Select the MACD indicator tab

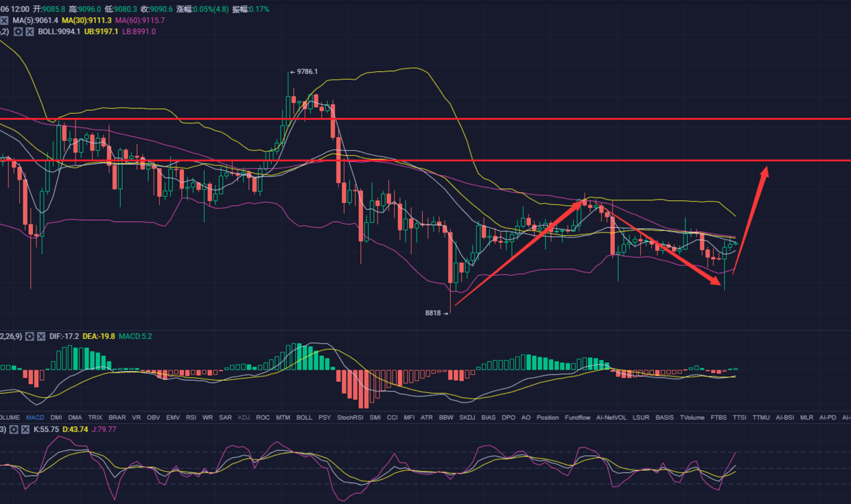coord(35,417)
